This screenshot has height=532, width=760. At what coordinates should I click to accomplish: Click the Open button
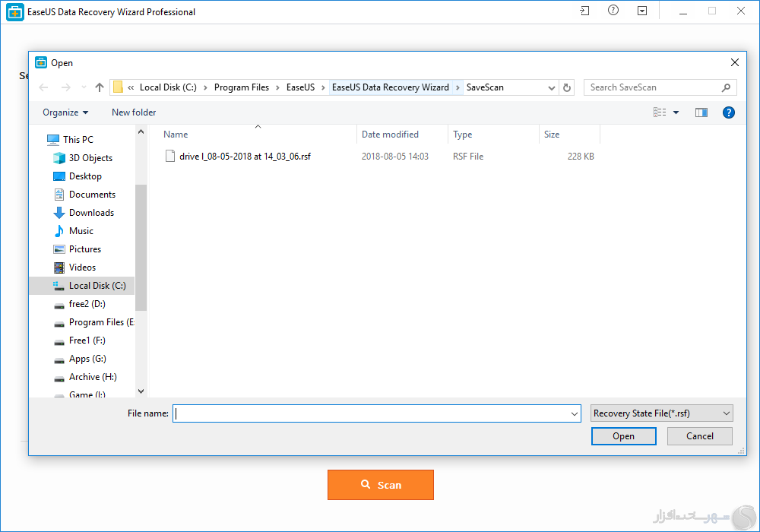click(623, 436)
